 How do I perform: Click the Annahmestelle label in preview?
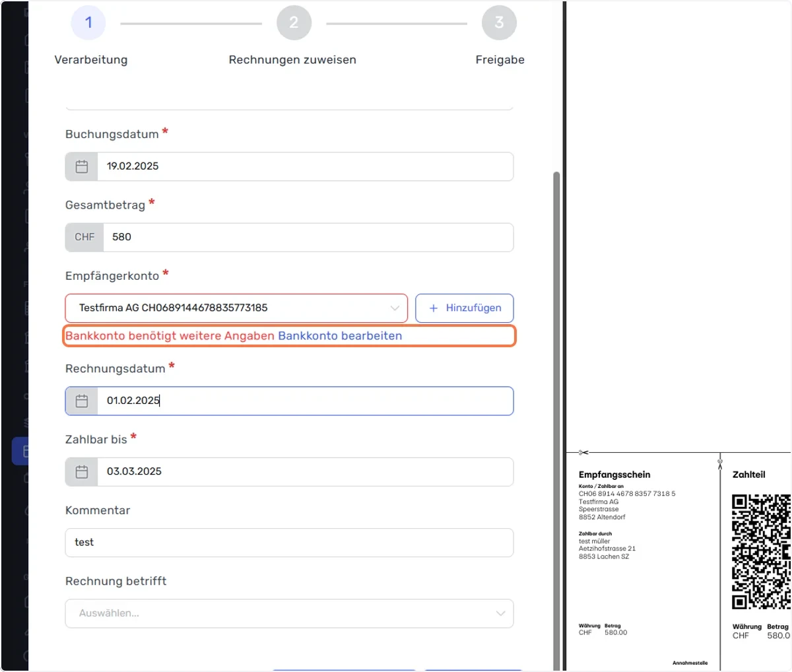690,663
